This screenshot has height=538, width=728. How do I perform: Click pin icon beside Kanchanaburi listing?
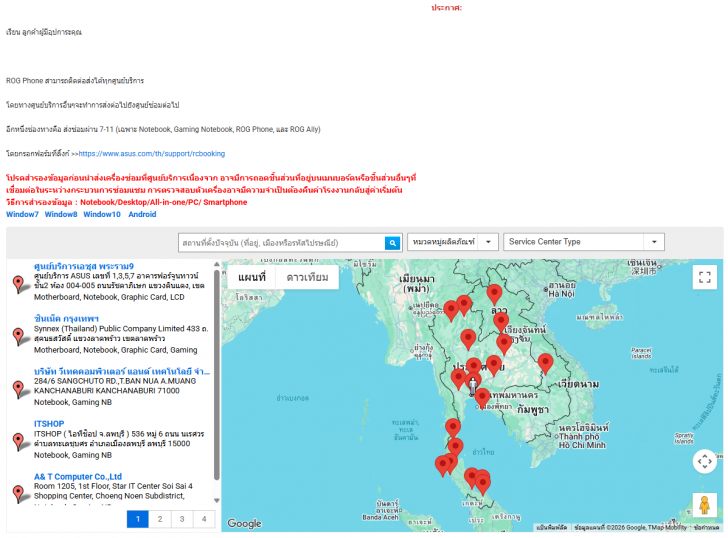(x=19, y=389)
